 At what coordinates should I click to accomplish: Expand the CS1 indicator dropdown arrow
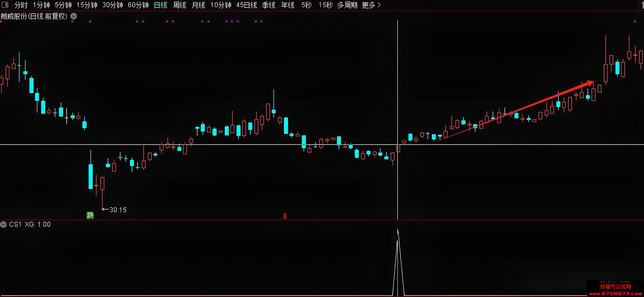point(3,225)
